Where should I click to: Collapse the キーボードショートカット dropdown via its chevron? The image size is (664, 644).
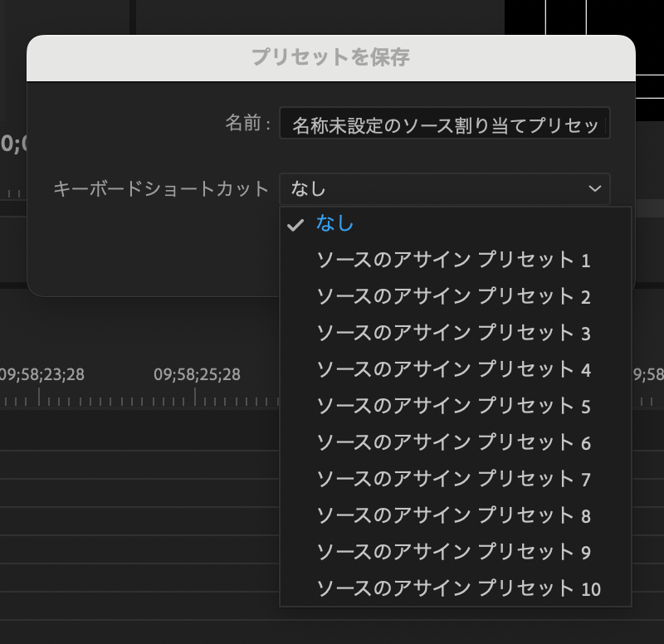tap(594, 189)
